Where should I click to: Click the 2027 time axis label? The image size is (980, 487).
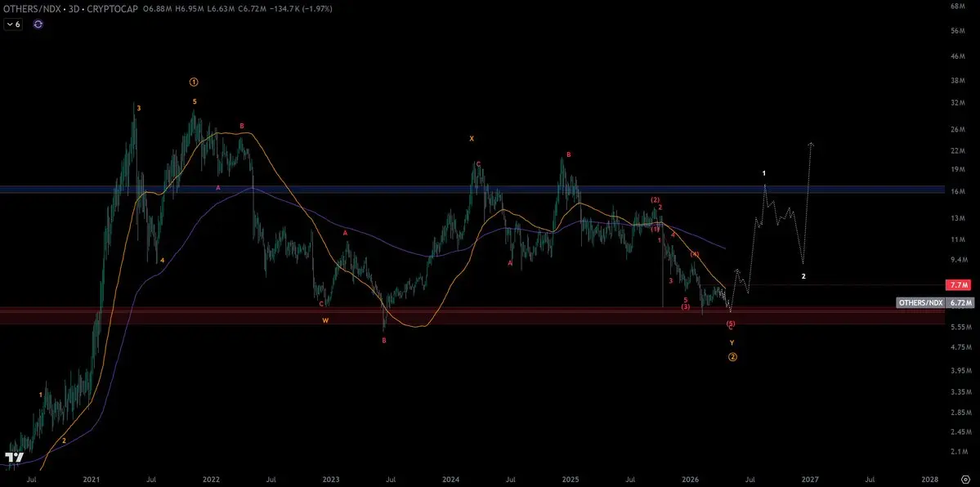pyautogui.click(x=809, y=480)
